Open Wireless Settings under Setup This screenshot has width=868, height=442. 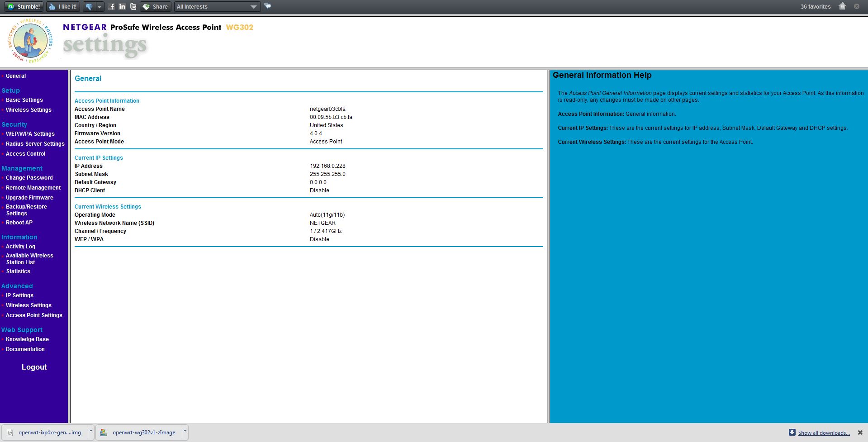(28, 110)
